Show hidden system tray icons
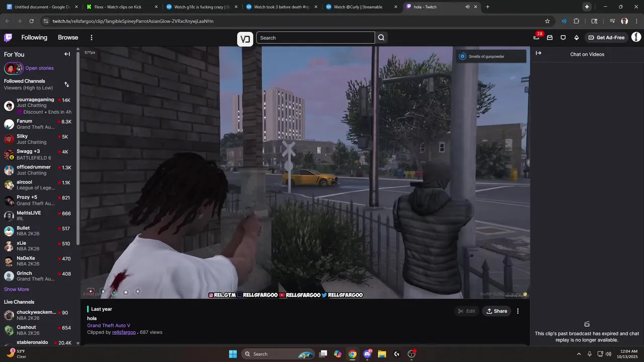This screenshot has height=362, width=644. (579, 354)
